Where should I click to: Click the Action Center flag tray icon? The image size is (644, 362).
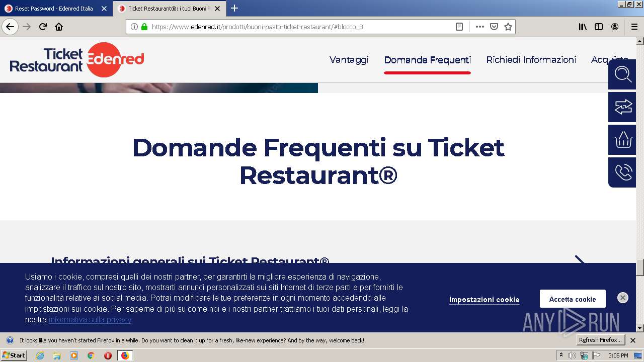pyautogui.click(x=596, y=355)
